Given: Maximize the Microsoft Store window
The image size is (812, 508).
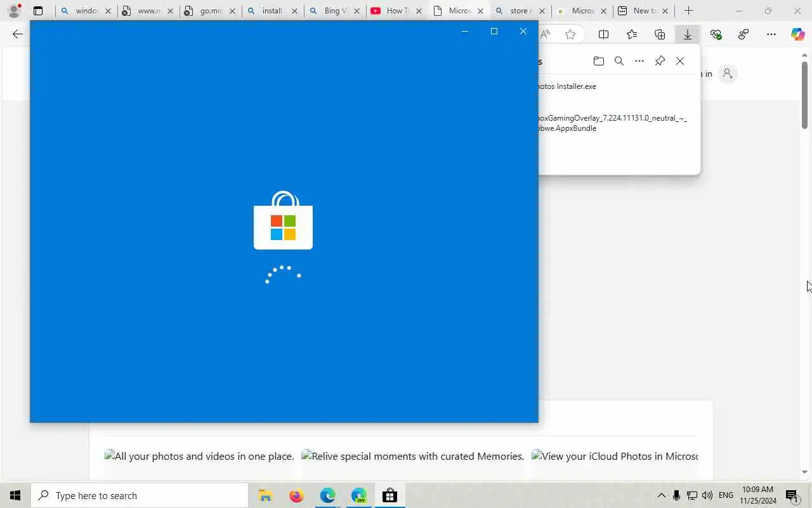Looking at the screenshot, I should coord(494,31).
